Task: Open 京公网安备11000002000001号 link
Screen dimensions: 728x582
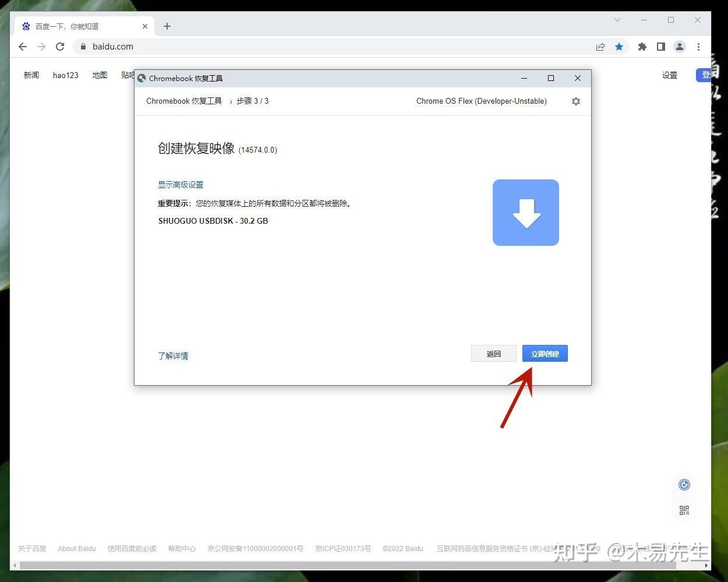Action: coord(255,549)
